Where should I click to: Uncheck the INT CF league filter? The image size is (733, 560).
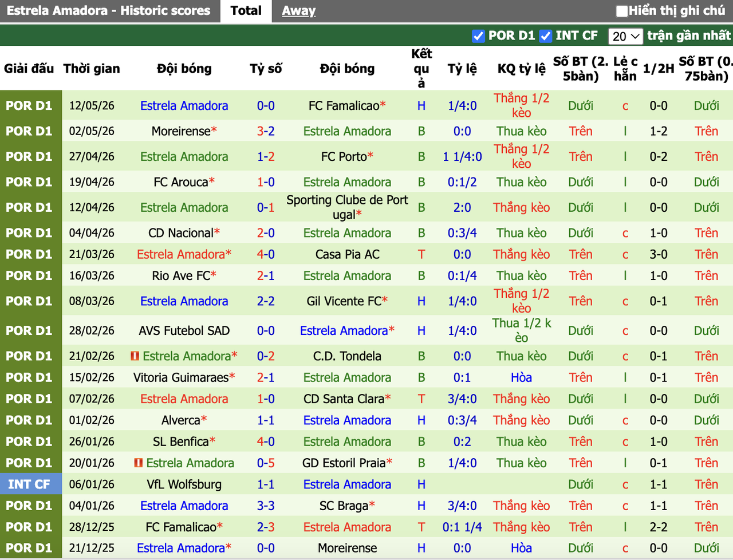[x=546, y=36]
